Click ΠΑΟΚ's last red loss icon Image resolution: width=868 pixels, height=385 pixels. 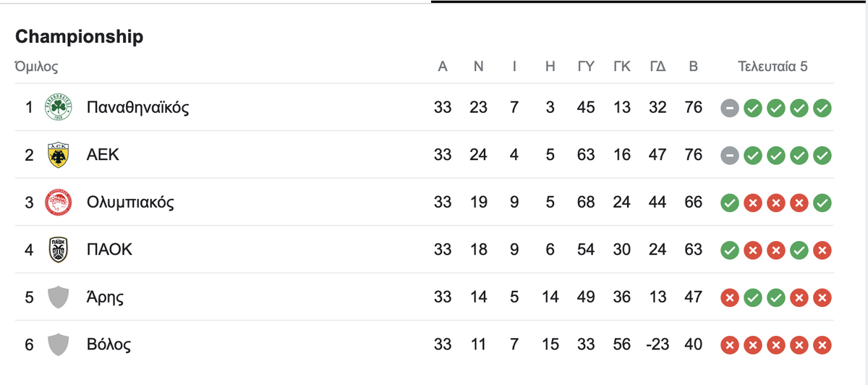822,250
